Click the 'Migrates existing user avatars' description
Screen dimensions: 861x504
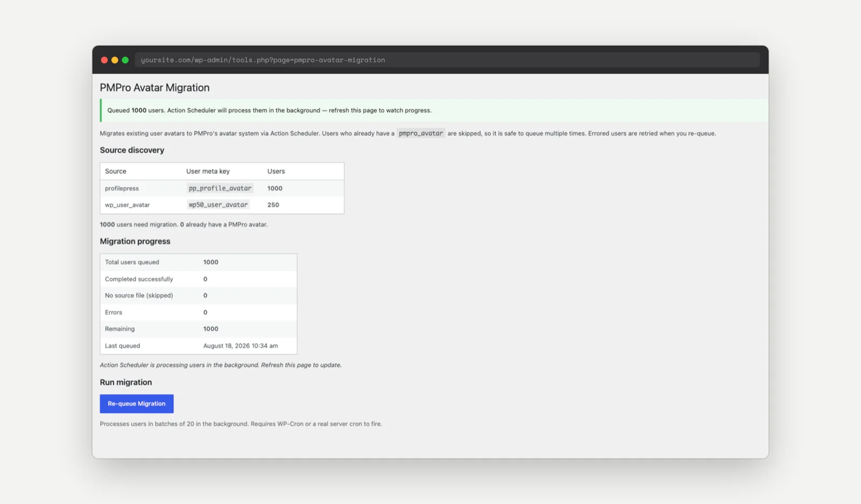[408, 133]
